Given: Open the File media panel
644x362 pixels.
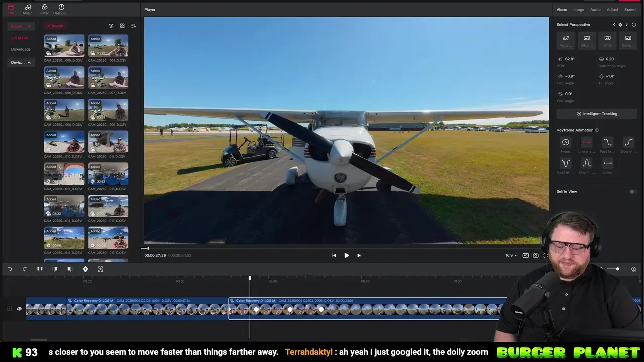Looking at the screenshot, I should tap(11, 9).
